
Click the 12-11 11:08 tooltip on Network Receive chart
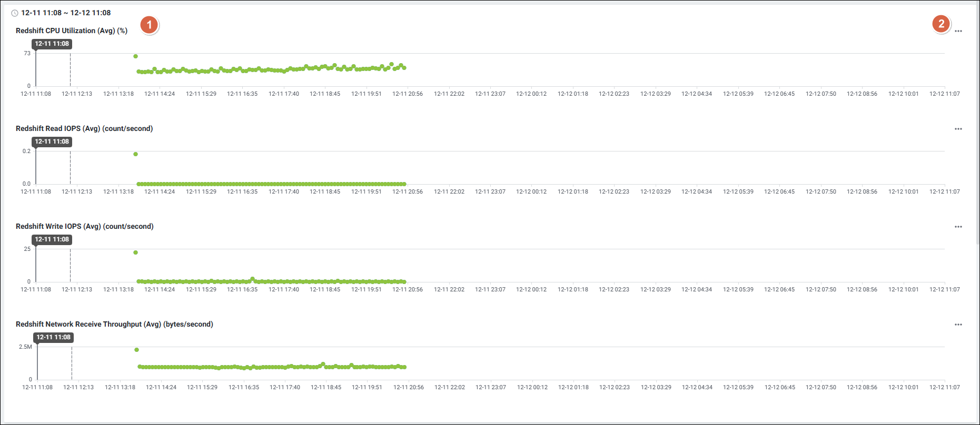coord(53,337)
